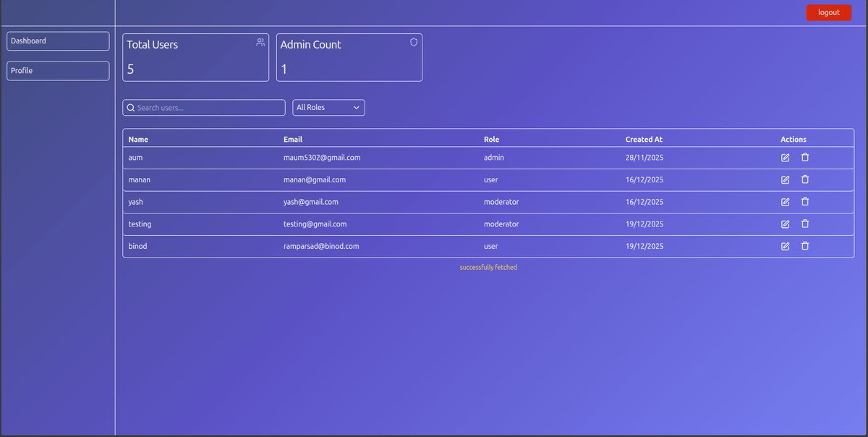The height and width of the screenshot is (437, 868).
Task: Click trash icon in yash row
Action: (x=805, y=202)
